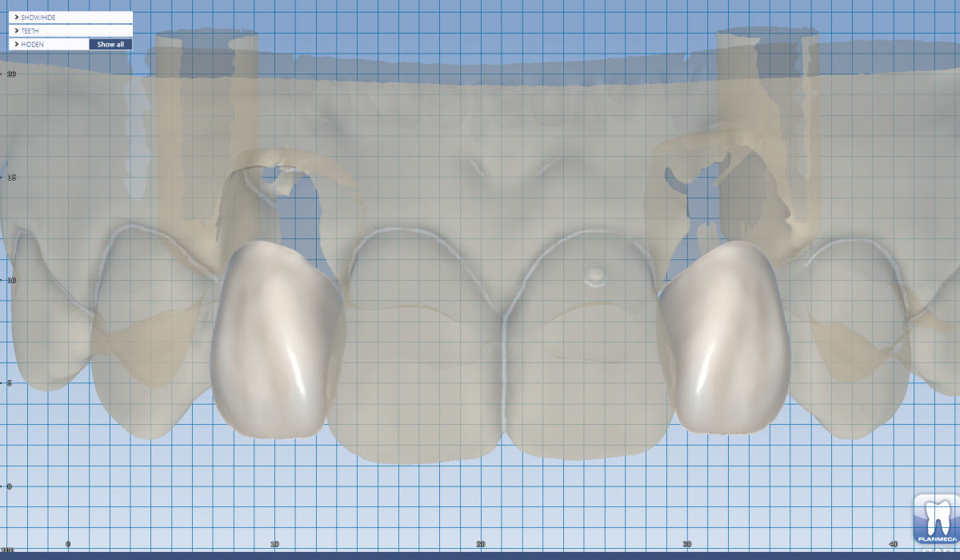Click the 10 mark on horizontal ruler
This screenshot has width=960, height=560.
click(274, 544)
